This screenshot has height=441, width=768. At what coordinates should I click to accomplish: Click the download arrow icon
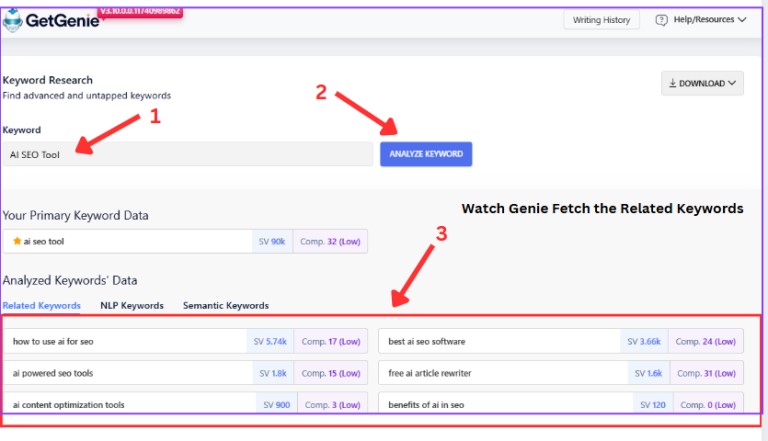coord(672,83)
